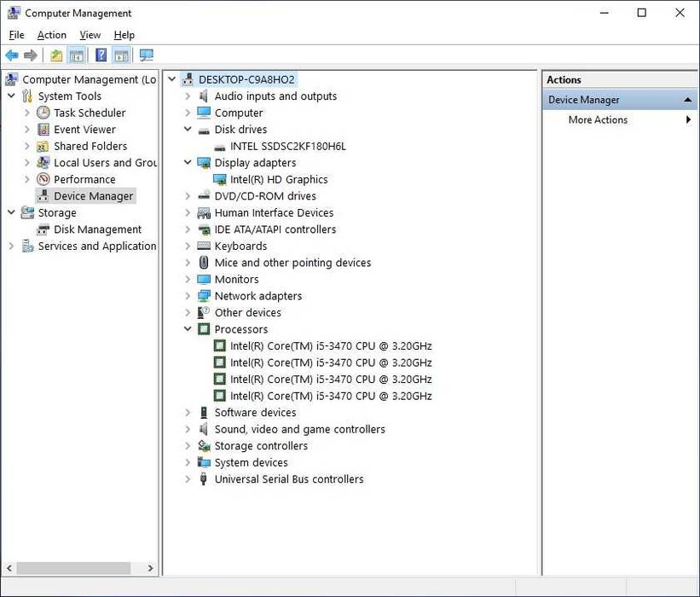Image resolution: width=700 pixels, height=597 pixels.
Task: Collapse the Disk drives category
Action: tap(188, 129)
